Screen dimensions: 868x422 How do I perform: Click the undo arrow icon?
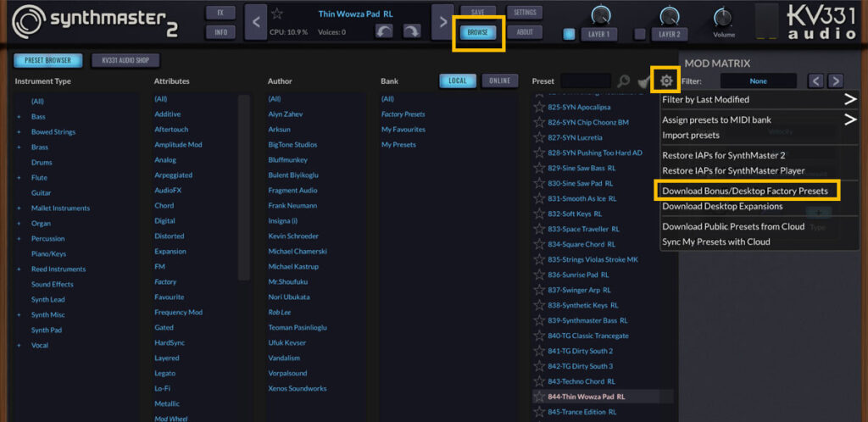tap(384, 31)
